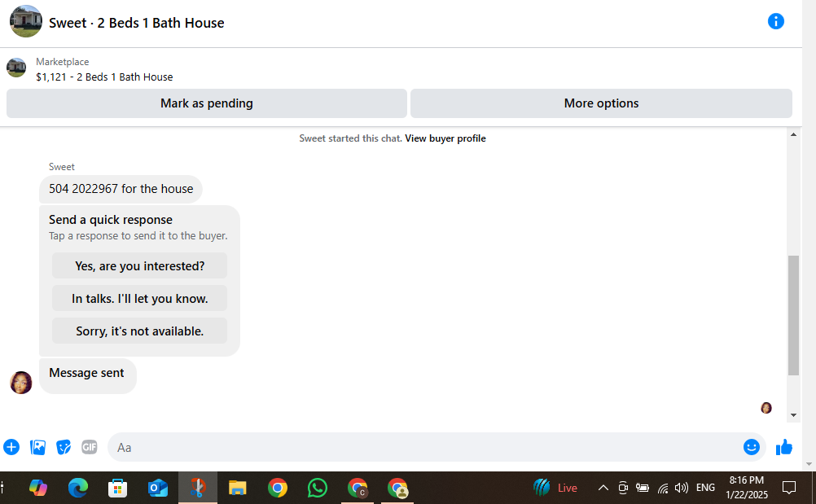Open WhatsApp from taskbar
This screenshot has width=816, height=504.
click(x=318, y=488)
